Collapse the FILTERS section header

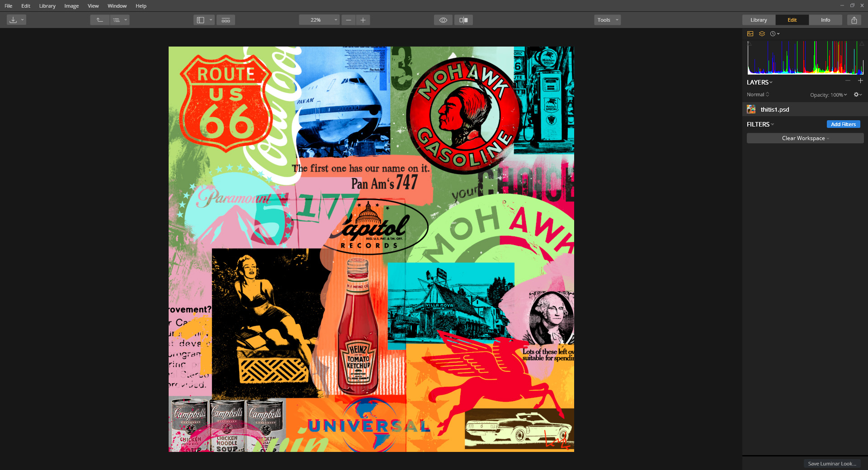pyautogui.click(x=760, y=124)
